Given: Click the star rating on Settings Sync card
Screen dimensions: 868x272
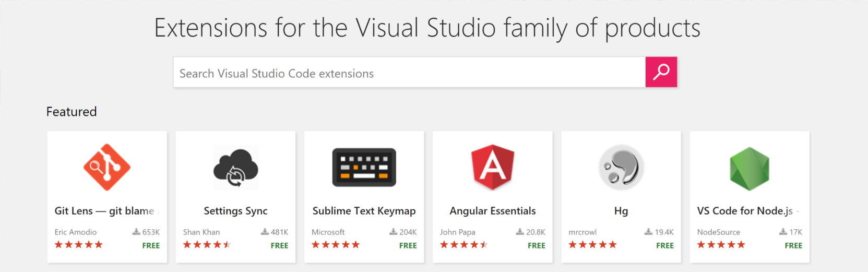Looking at the screenshot, I should [x=207, y=244].
